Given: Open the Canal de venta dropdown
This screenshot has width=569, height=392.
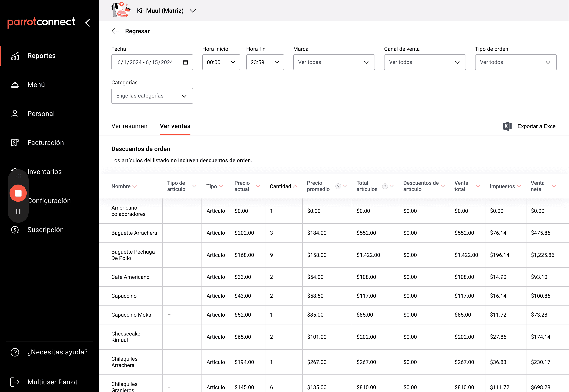Looking at the screenshot, I should (x=425, y=62).
